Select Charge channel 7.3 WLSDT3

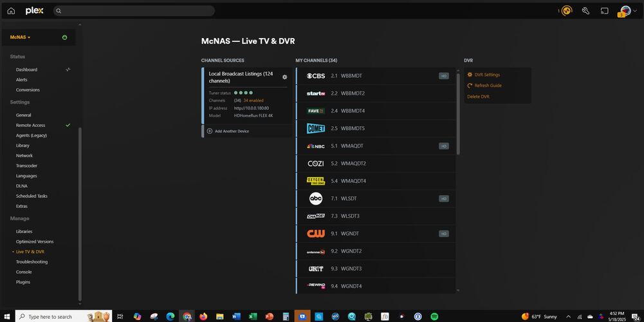pyautogui.click(x=375, y=216)
